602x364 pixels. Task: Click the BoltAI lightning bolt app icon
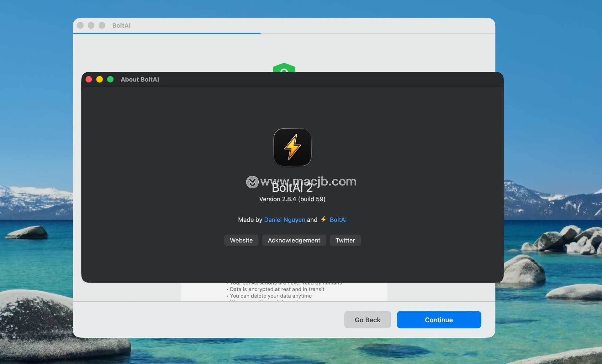[x=292, y=147]
